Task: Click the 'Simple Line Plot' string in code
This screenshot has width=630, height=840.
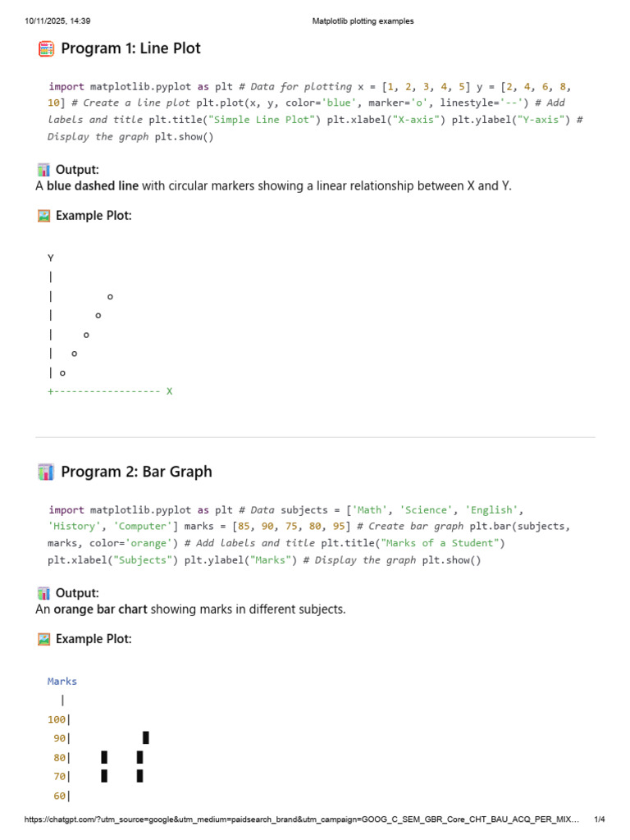Action: click(262, 120)
